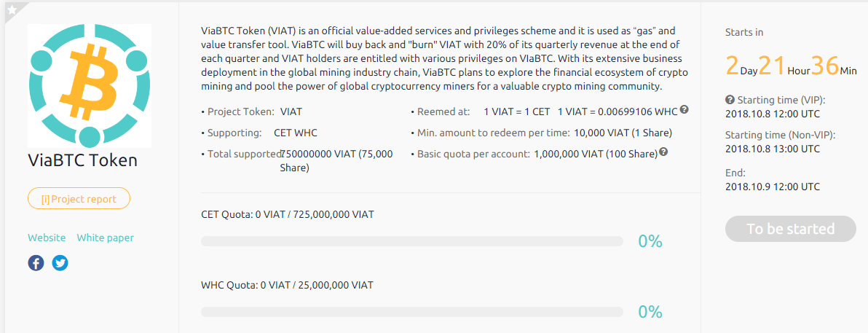Open the White paper link
This screenshot has width=868, height=333.
106,238
